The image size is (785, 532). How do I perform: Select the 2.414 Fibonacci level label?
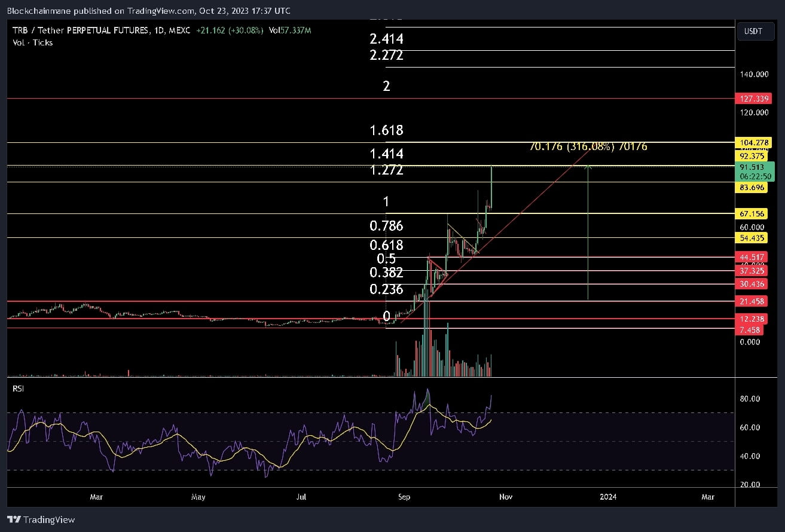386,39
